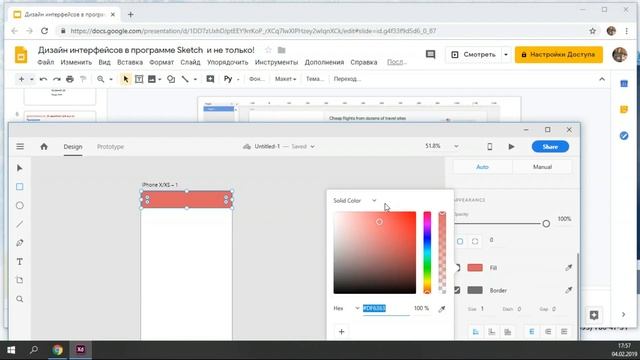This screenshot has width=640, height=360.
Task: Star the presentation in Slides
Action: tap(268, 50)
